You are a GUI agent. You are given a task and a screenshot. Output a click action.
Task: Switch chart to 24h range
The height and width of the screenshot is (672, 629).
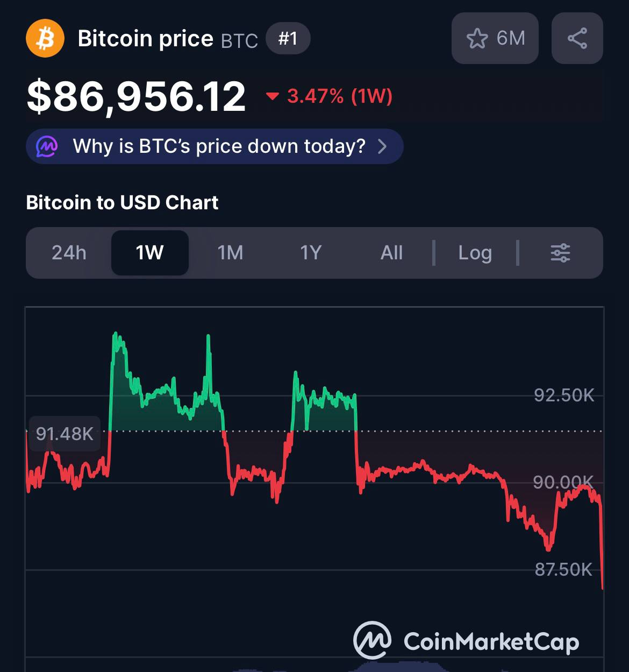[x=69, y=253]
